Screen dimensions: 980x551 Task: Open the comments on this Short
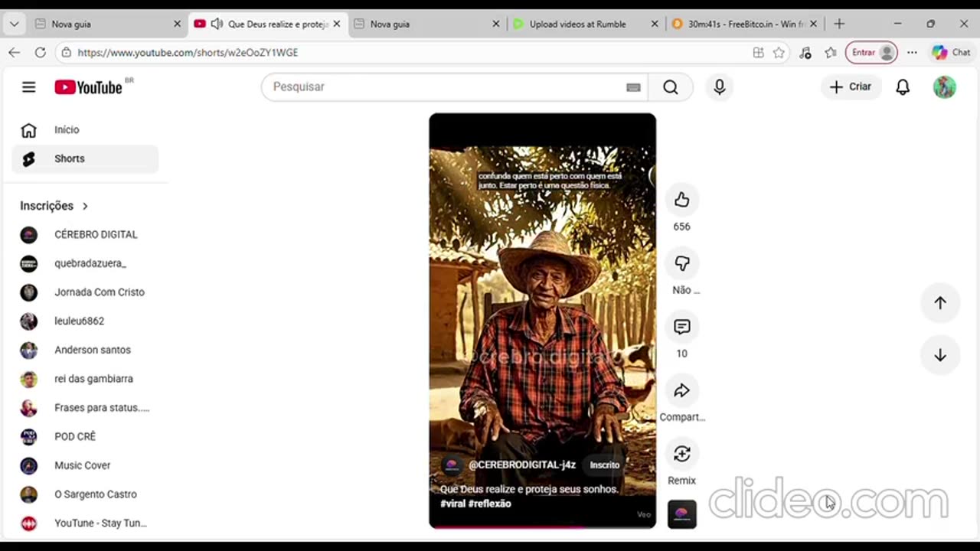point(681,328)
